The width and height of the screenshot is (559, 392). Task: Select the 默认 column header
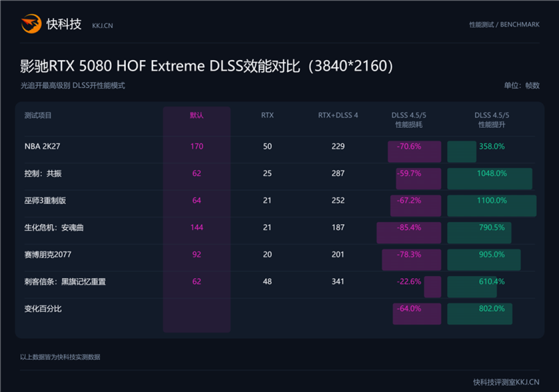point(197,115)
